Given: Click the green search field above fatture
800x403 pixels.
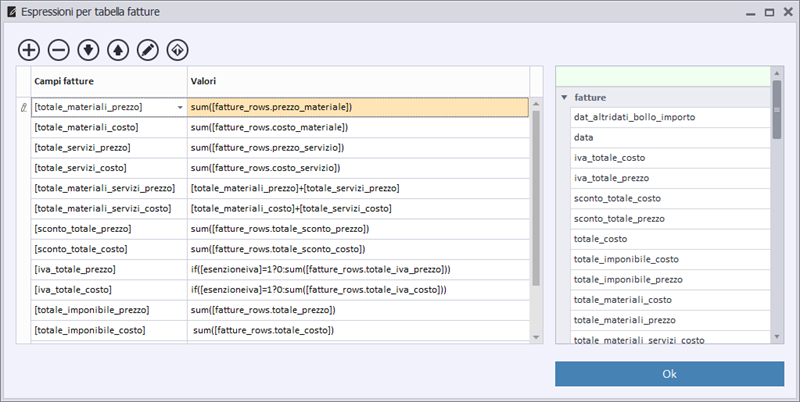Looking at the screenshot, I should tap(663, 77).
